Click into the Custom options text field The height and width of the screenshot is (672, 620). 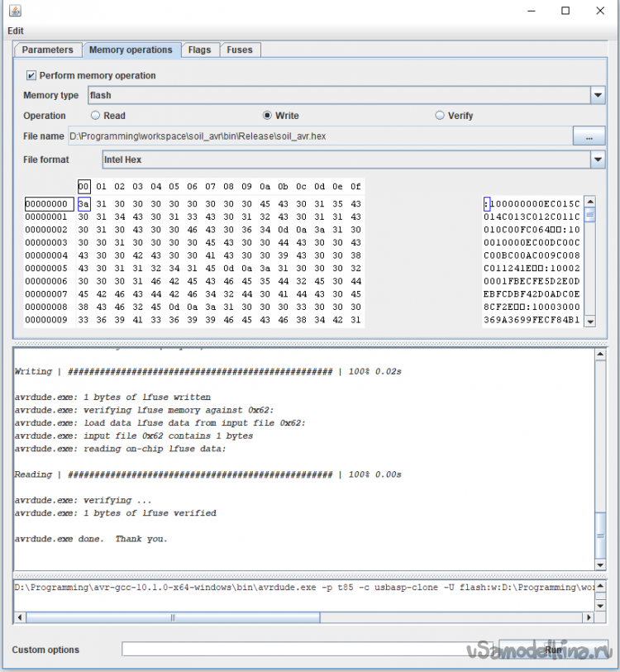306,650
